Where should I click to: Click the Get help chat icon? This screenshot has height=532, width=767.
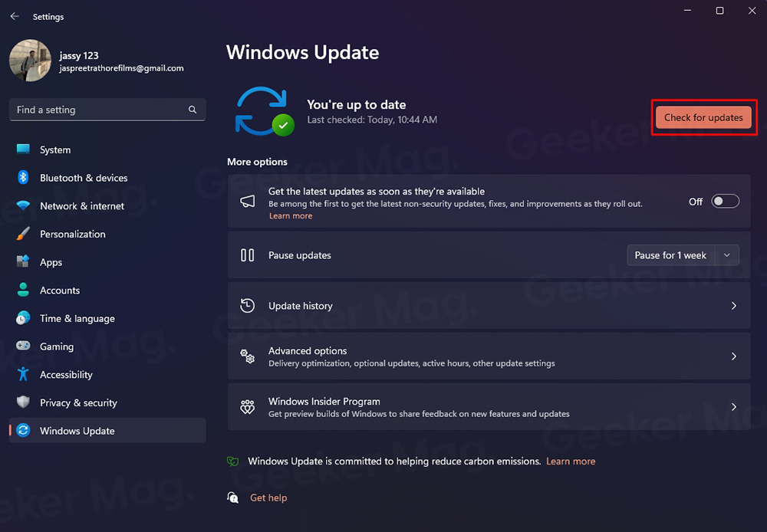233,498
